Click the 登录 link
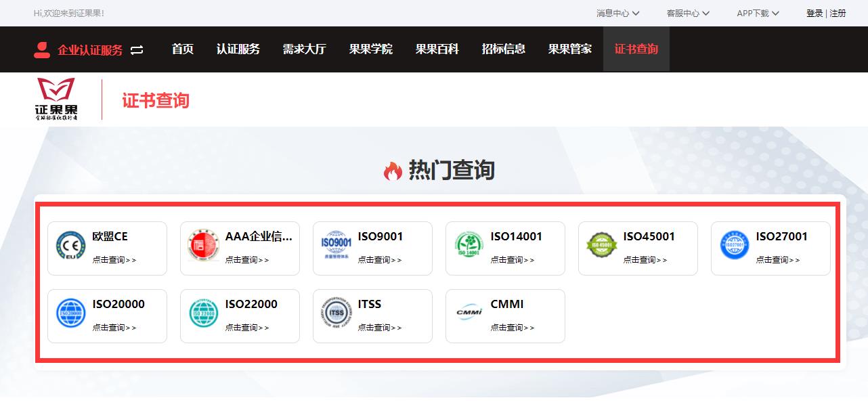The height and width of the screenshot is (415, 868). (x=815, y=14)
